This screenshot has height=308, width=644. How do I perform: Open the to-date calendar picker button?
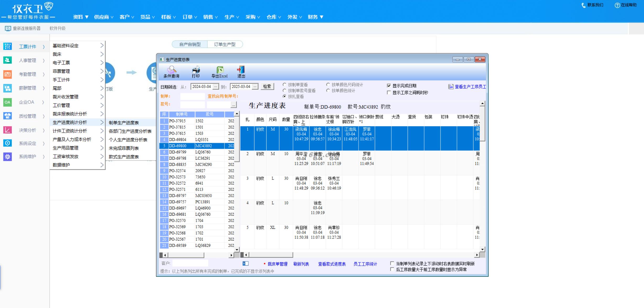tap(255, 87)
